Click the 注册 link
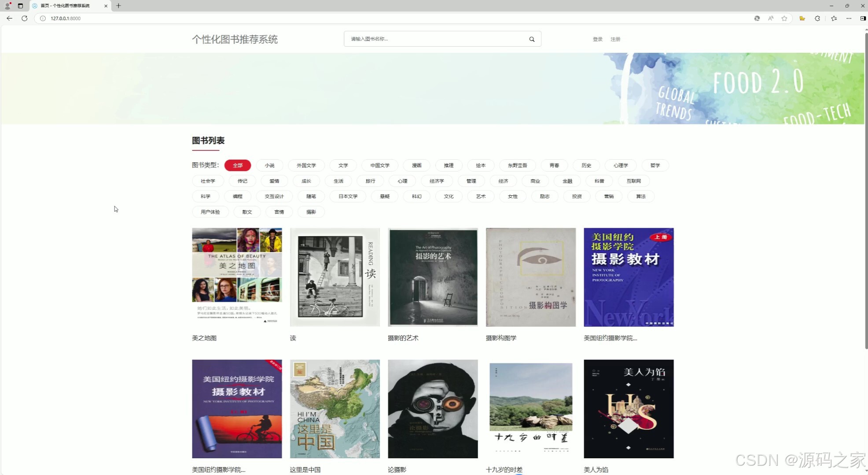868x475 pixels. 615,39
